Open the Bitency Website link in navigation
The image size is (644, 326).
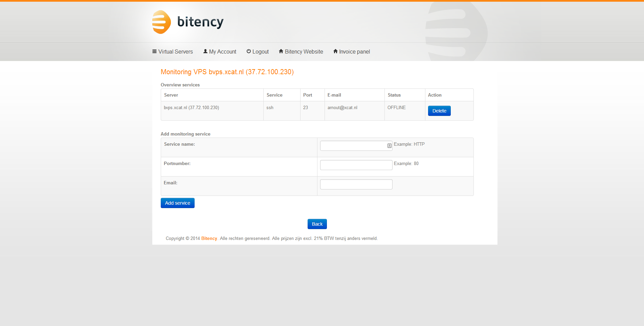point(304,52)
